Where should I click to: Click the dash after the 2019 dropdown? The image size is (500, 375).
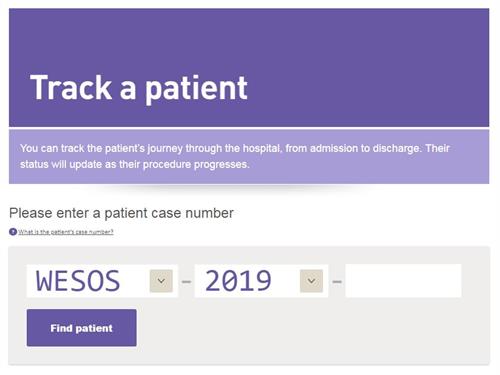tap(337, 282)
